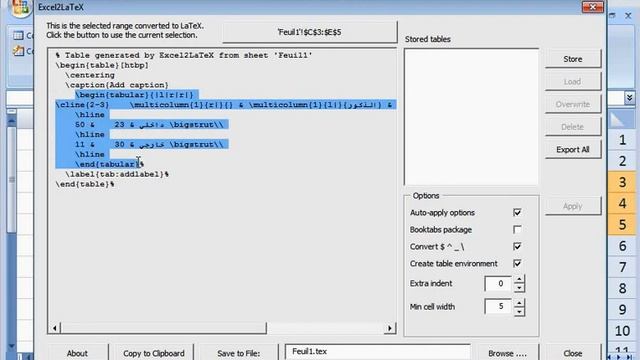Image resolution: width=640 pixels, height=360 pixels.
Task: Click the \begin{table}[htbp] line
Action: [x=102, y=65]
